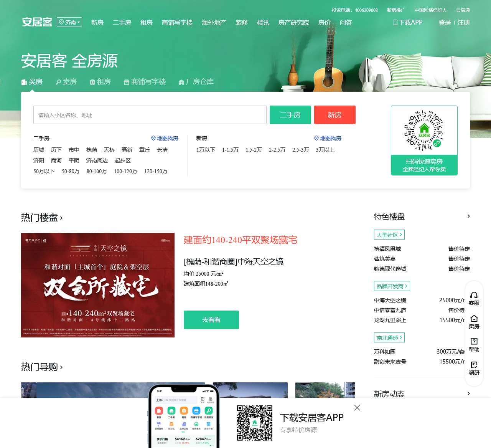Expand 热门导购 section arrow

point(61,367)
